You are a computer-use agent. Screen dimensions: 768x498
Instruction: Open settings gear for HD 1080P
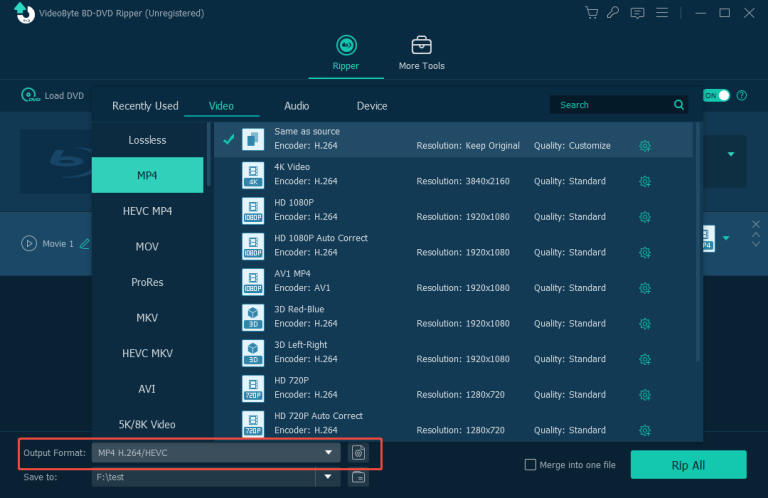[x=645, y=217]
